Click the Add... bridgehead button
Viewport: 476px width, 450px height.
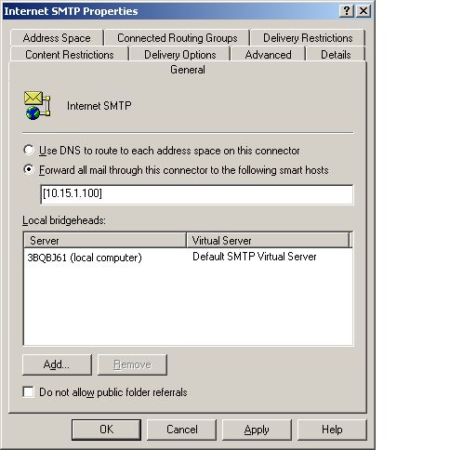pos(57,364)
